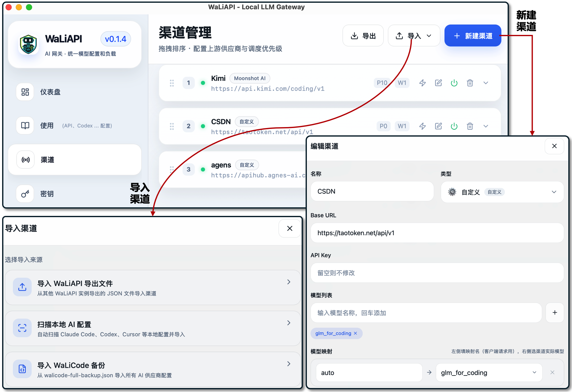Grab the drag handle of the Kimi channel
The image size is (572, 392).
pyautogui.click(x=172, y=83)
